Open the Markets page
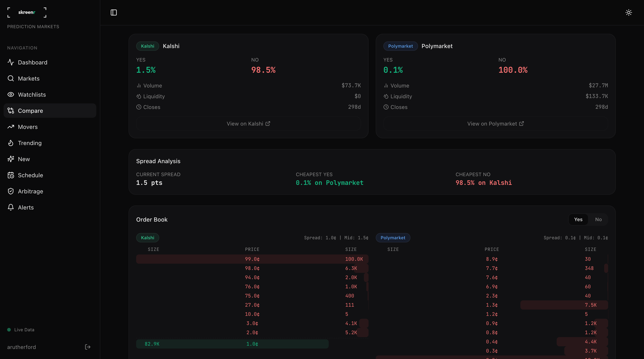 (50, 78)
